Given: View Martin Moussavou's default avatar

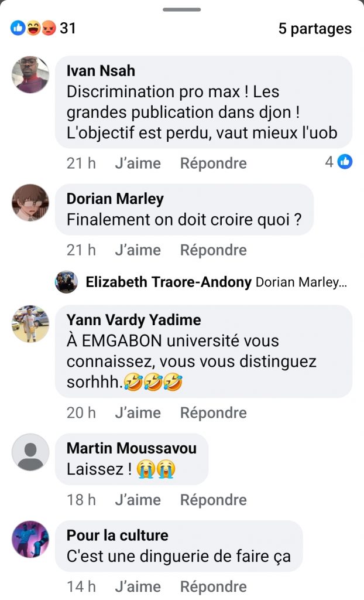Looking at the screenshot, I should click(x=30, y=452).
